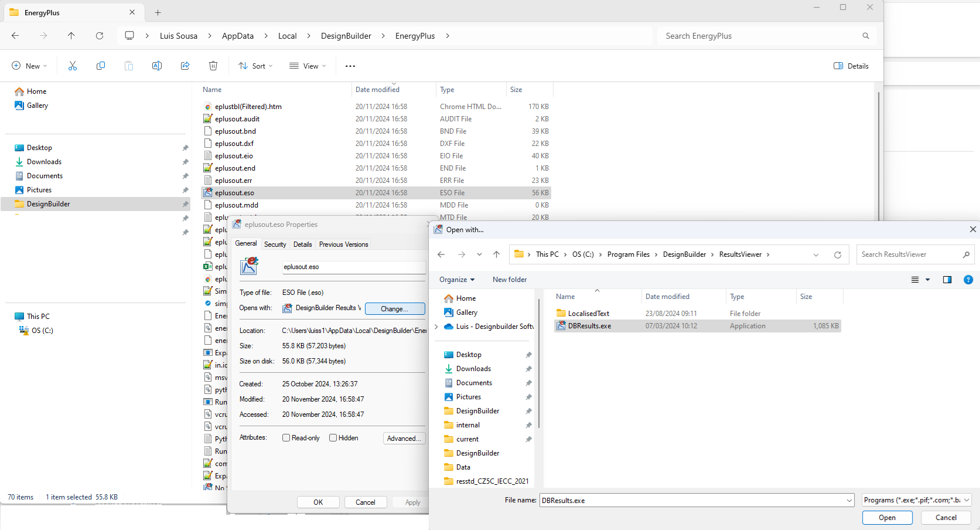Refresh the EnergyPlus folder view
The height and width of the screenshot is (530, 980).
point(100,36)
